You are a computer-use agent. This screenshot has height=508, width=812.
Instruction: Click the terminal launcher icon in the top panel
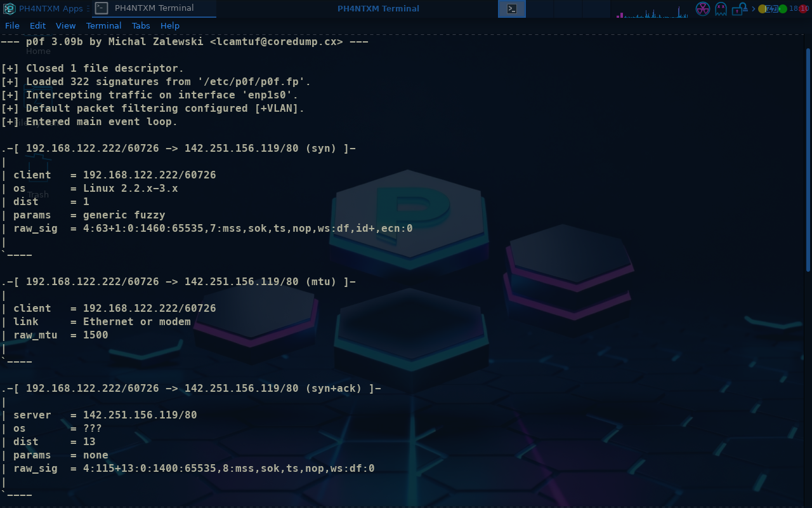click(x=512, y=9)
